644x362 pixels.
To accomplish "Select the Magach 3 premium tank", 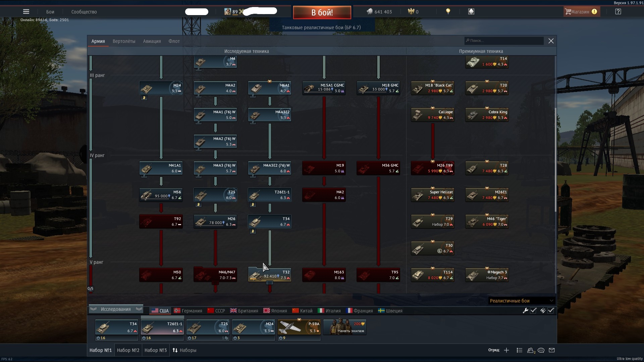I will [x=487, y=275].
